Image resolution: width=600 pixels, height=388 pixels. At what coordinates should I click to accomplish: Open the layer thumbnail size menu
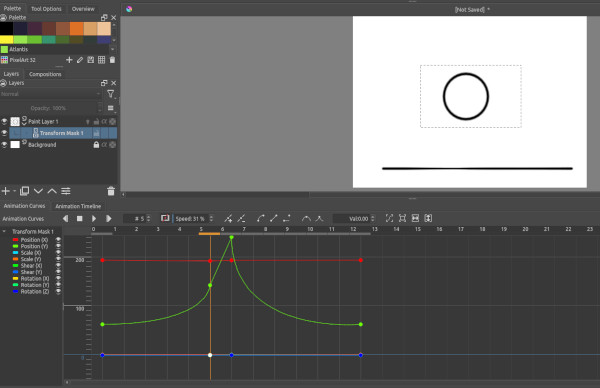tap(111, 108)
